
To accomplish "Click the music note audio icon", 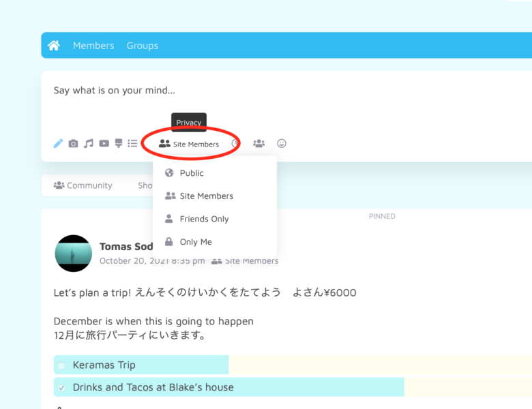I will tap(89, 144).
